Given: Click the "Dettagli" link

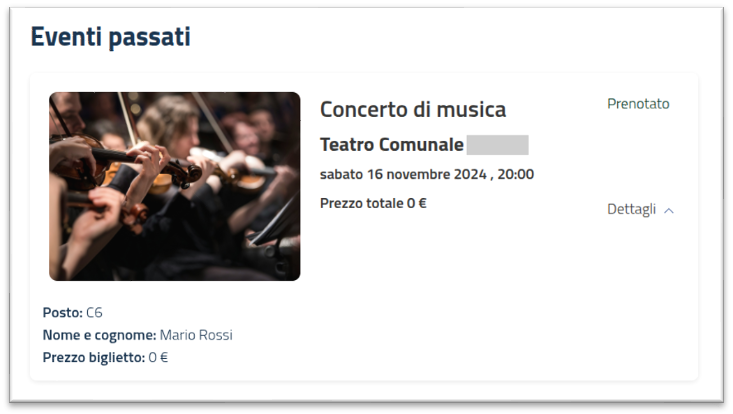Looking at the screenshot, I should click(631, 209).
